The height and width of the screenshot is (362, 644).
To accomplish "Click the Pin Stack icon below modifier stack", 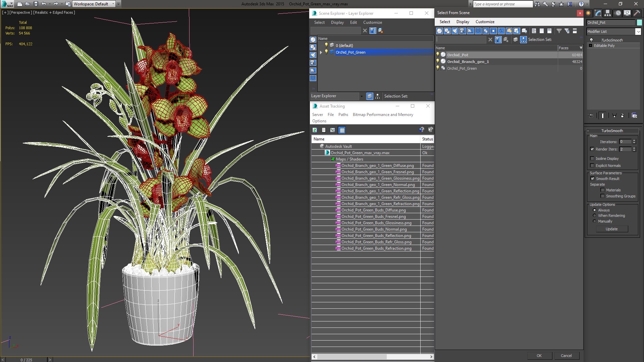I will (x=591, y=116).
